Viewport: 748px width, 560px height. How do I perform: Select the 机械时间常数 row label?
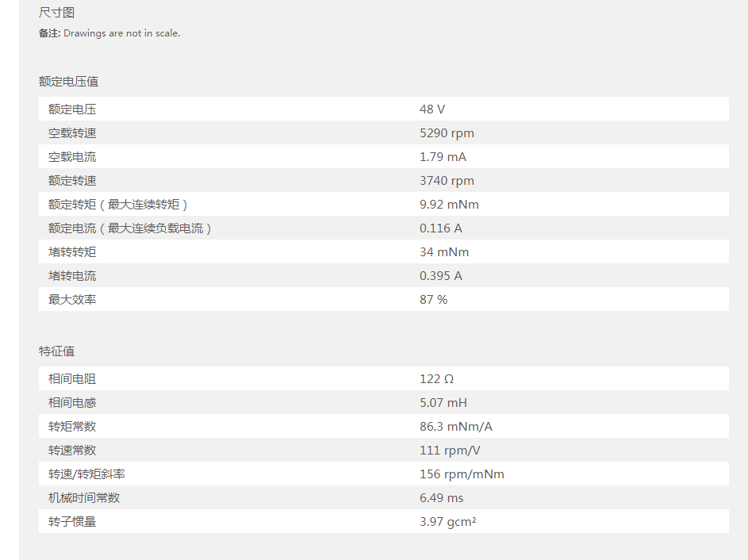pos(84,498)
